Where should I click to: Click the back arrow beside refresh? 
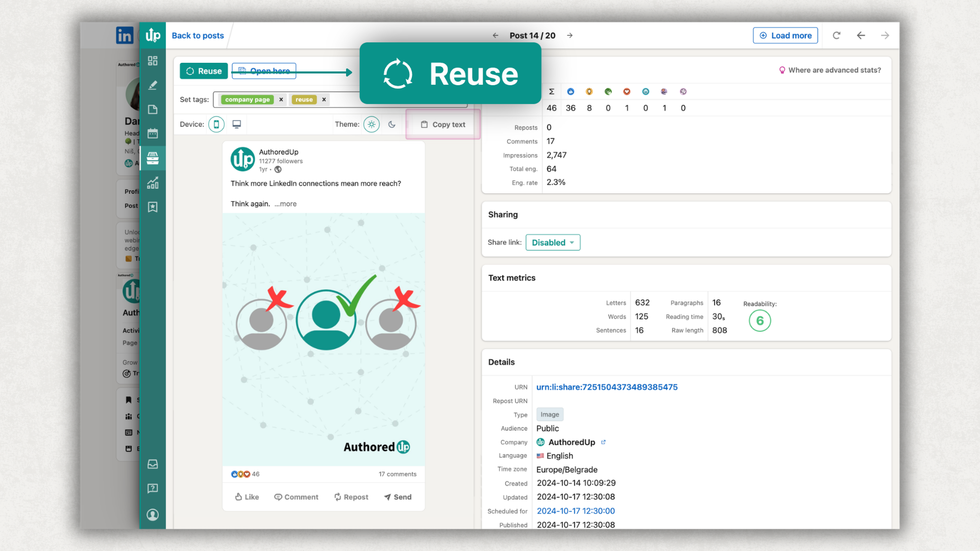[861, 36]
